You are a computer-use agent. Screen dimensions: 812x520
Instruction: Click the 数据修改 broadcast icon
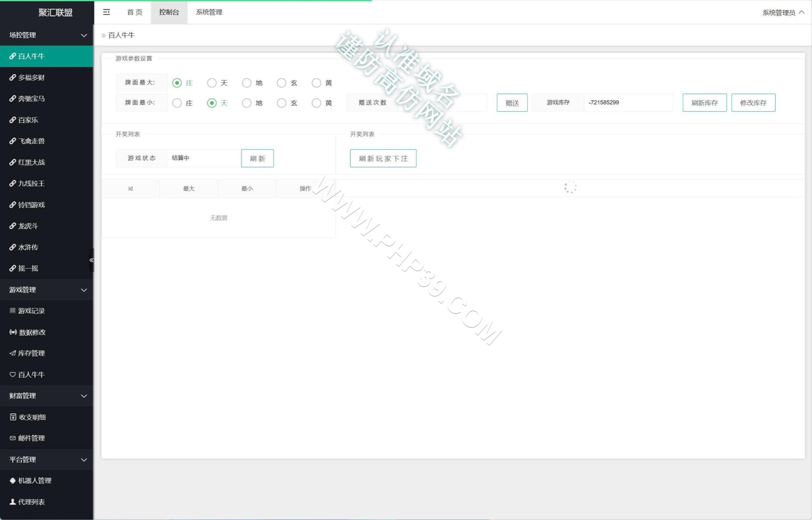click(x=13, y=332)
